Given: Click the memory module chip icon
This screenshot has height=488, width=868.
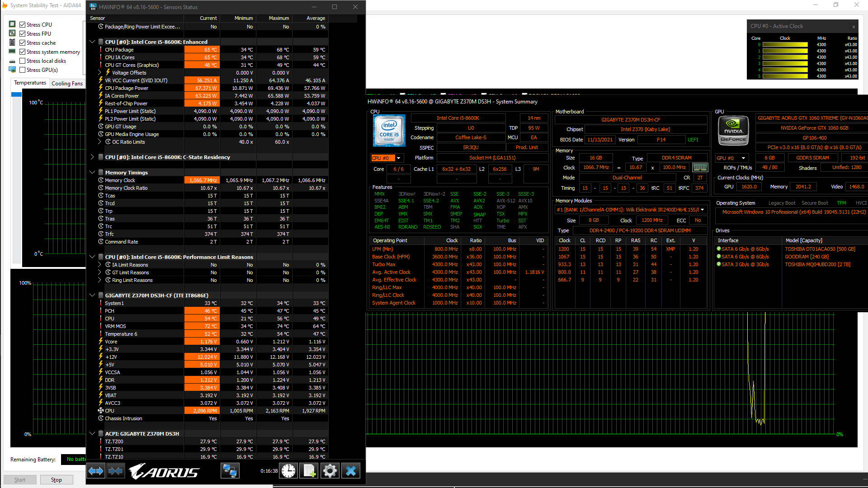Looking at the screenshot, I should pyautogui.click(x=700, y=168).
